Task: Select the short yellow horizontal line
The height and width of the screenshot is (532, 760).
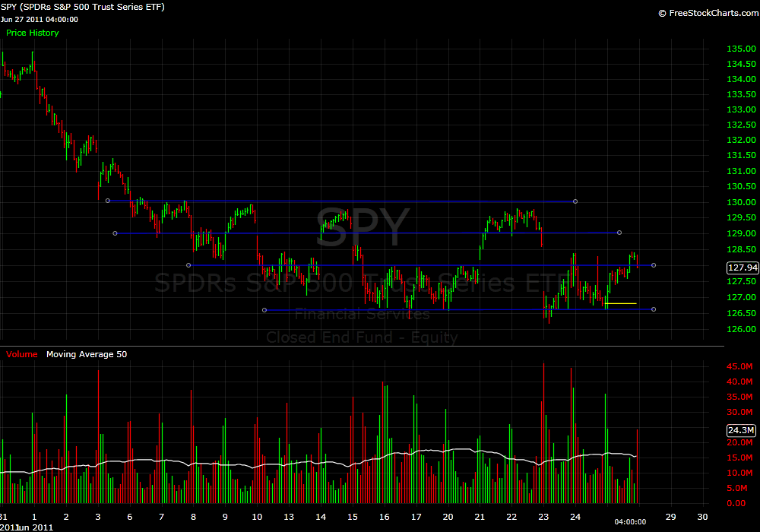Action: coord(621,304)
